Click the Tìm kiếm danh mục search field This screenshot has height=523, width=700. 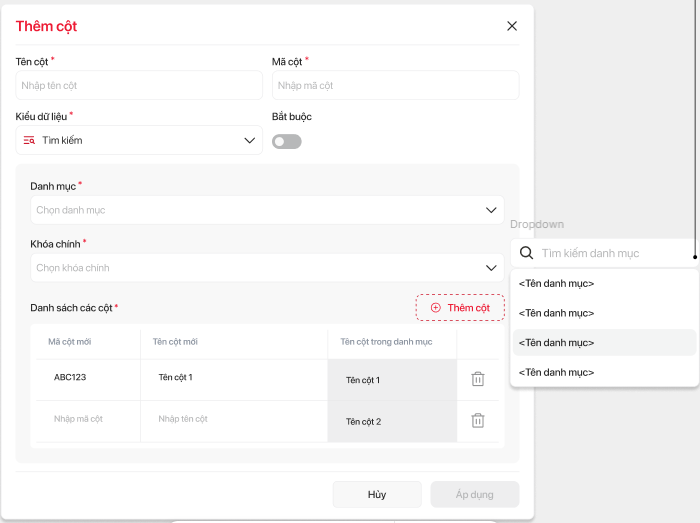(x=610, y=254)
